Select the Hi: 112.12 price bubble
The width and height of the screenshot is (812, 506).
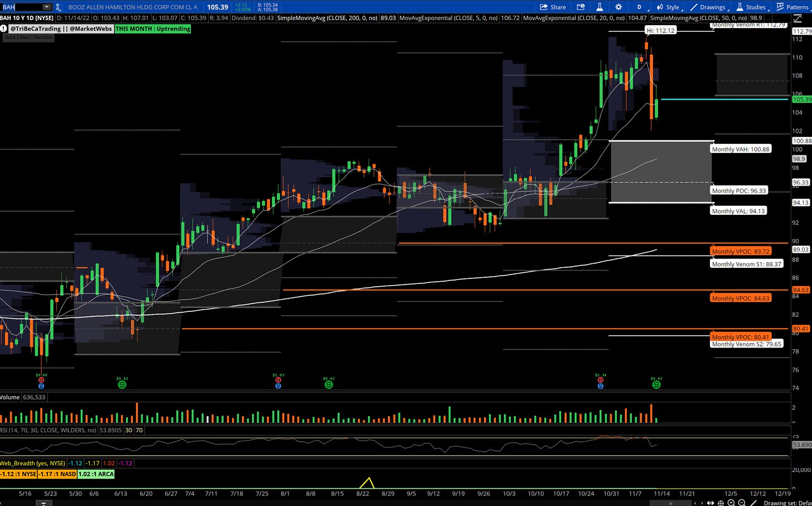click(660, 31)
